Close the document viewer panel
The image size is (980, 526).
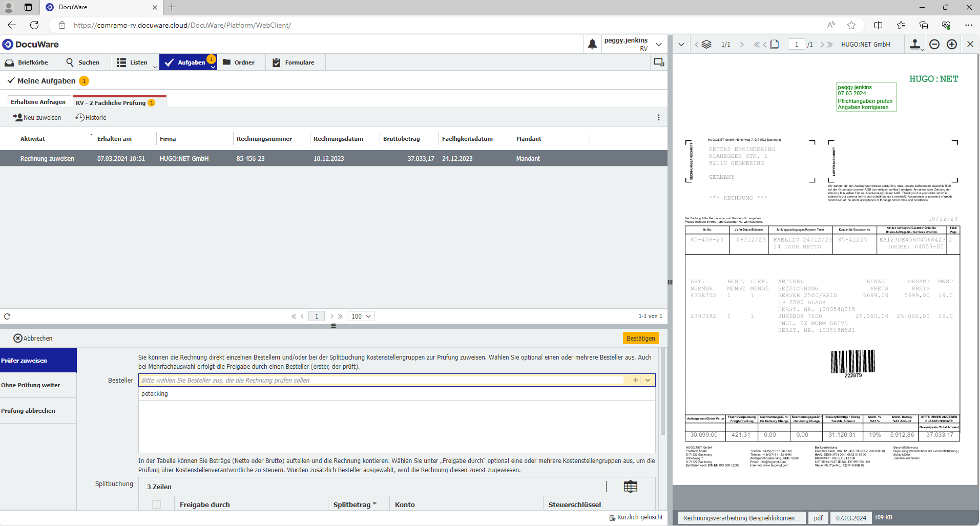click(970, 44)
